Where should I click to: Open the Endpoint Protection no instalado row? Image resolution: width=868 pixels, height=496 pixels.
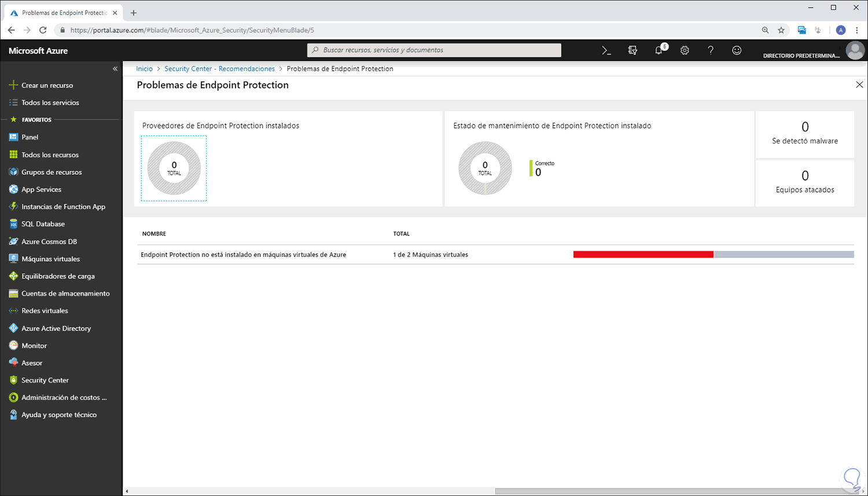click(x=495, y=255)
